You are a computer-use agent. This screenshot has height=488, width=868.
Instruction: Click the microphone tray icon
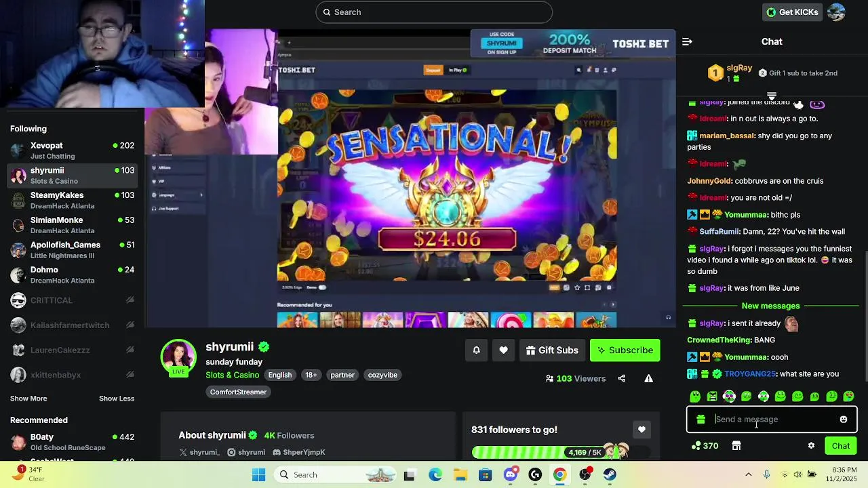point(766,474)
